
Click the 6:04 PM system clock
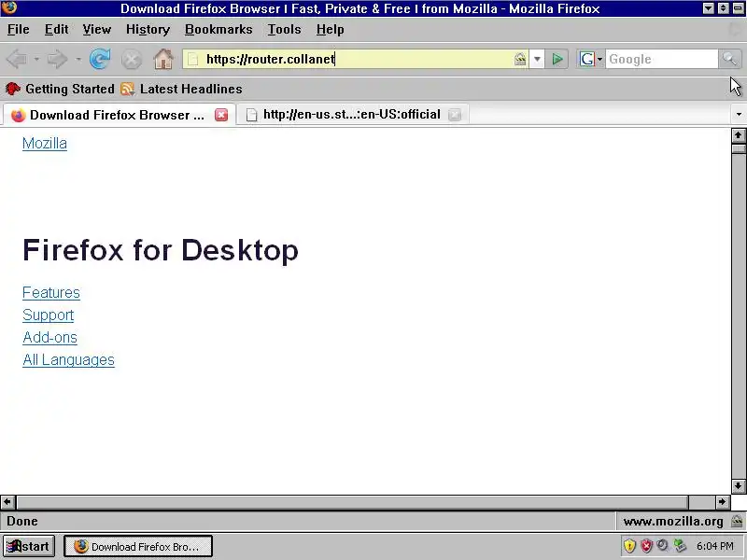(714, 546)
